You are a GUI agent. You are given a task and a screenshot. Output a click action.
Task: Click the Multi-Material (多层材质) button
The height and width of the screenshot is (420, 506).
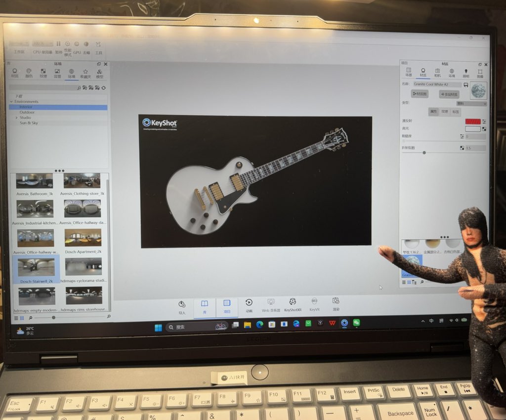coord(449,94)
